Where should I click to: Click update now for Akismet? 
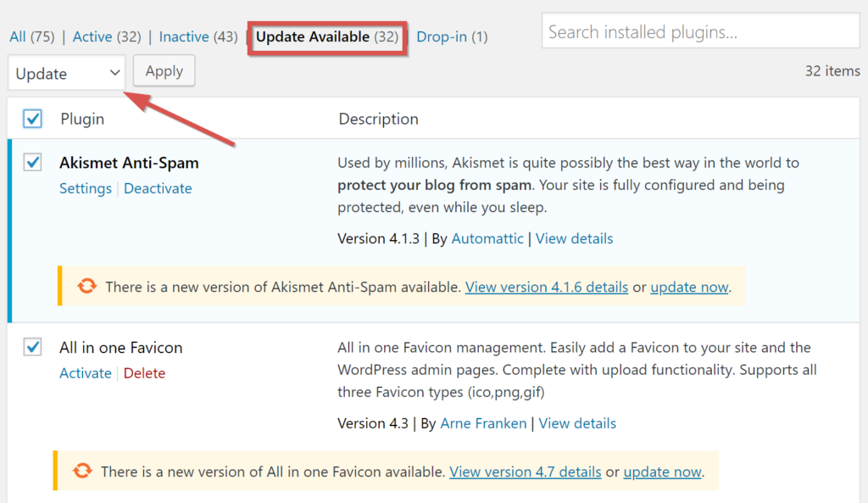click(689, 287)
